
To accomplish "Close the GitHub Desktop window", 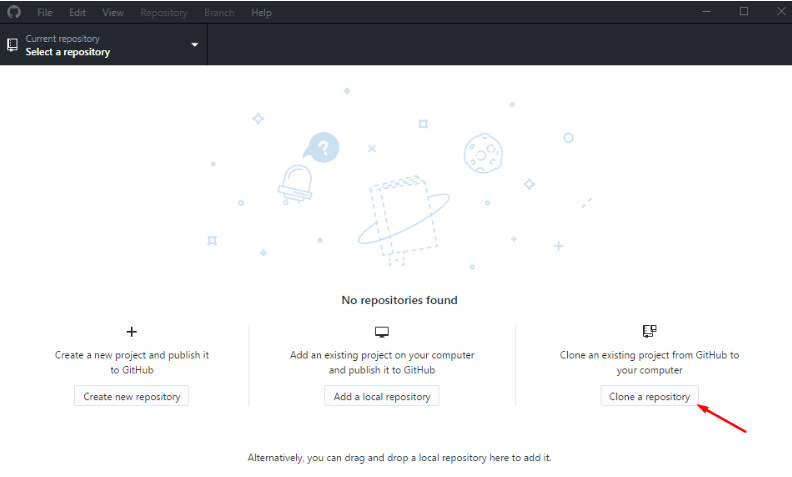I will coord(781,11).
